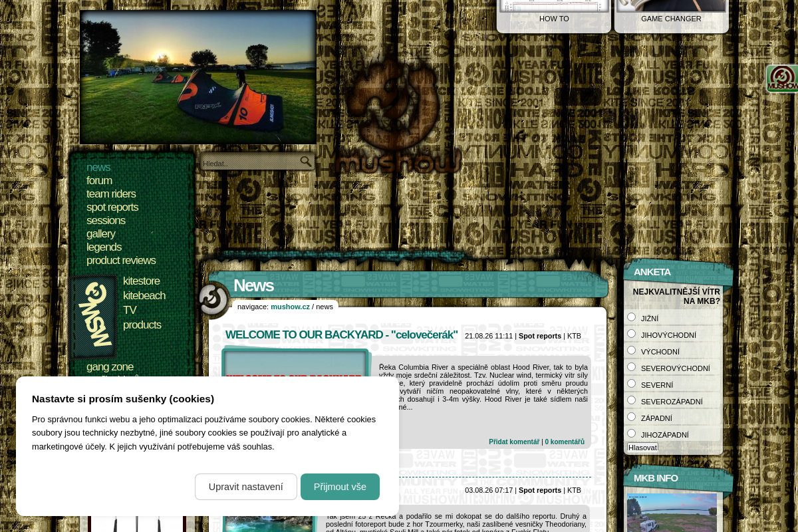Open spot reports in the sidebar menu
The height and width of the screenshot is (532, 798).
coord(112,207)
